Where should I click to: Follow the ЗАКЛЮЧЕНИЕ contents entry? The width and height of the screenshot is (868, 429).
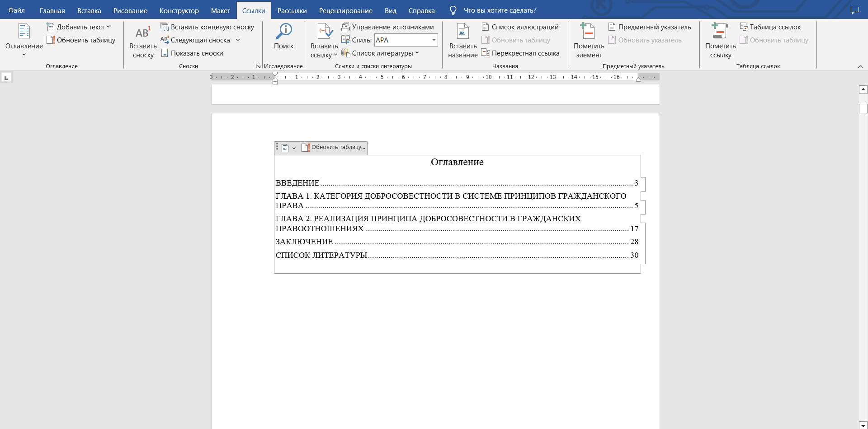tap(457, 242)
